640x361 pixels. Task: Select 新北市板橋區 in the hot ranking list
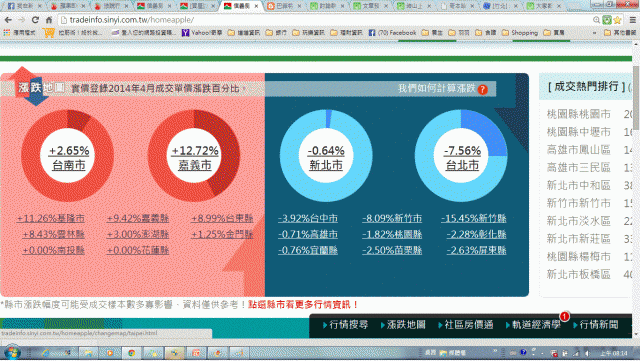click(579, 274)
